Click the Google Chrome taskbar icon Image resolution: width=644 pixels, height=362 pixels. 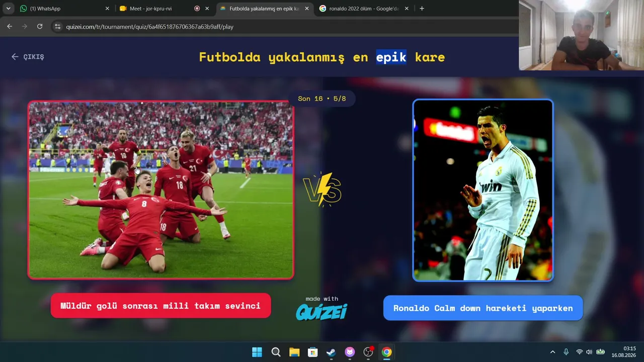pyautogui.click(x=386, y=352)
